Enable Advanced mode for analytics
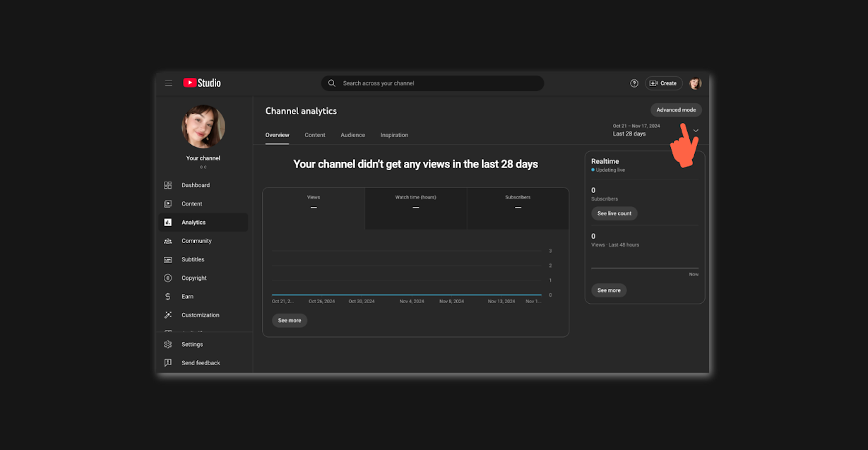868x450 pixels. coord(676,109)
